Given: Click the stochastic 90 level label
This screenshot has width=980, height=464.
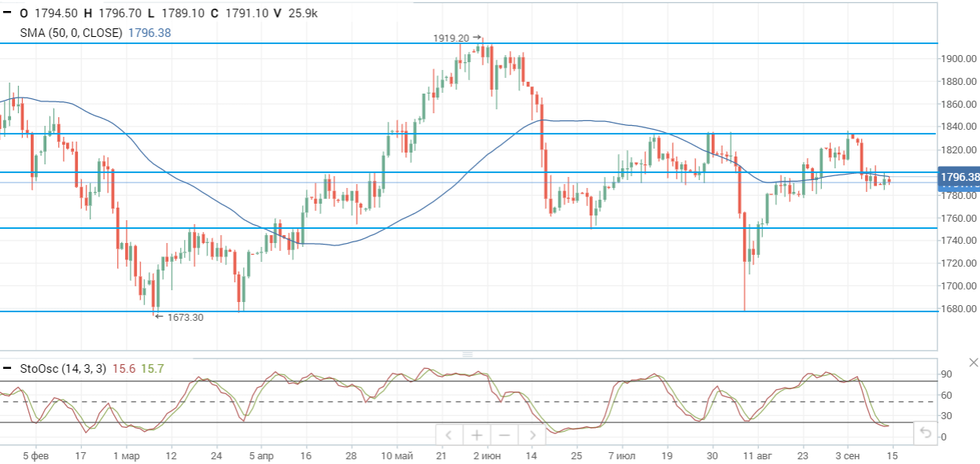Looking at the screenshot, I should [948, 374].
